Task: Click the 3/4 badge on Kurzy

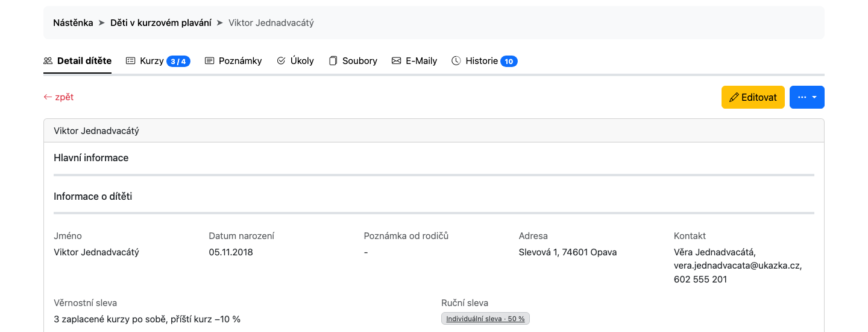Action: coord(178,61)
